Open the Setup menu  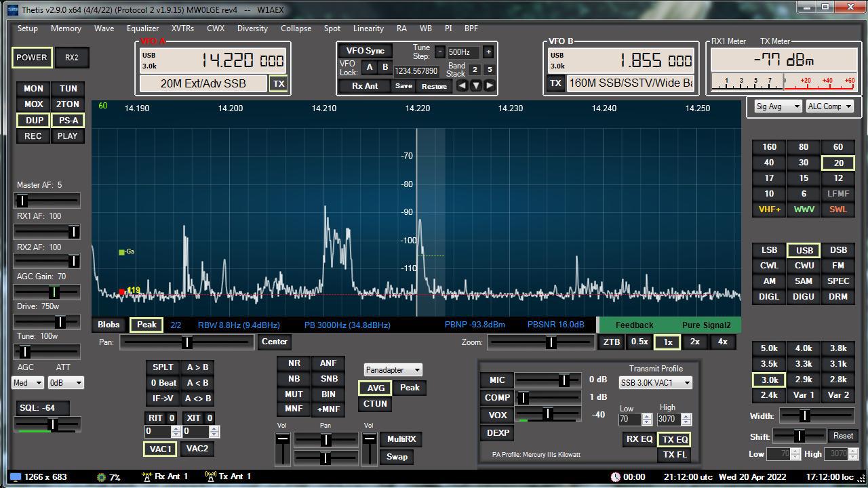click(x=28, y=28)
